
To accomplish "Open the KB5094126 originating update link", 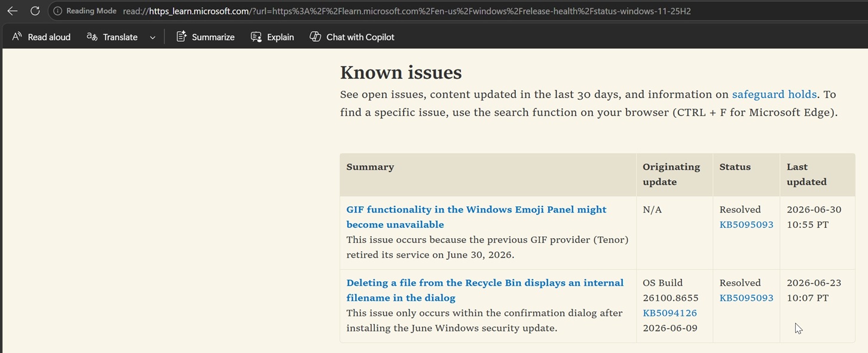I will point(670,313).
